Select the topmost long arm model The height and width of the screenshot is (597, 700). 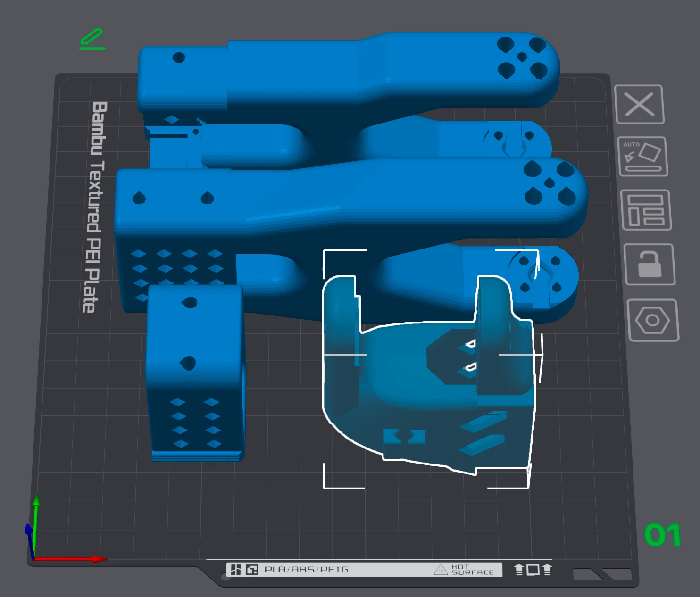(330, 71)
